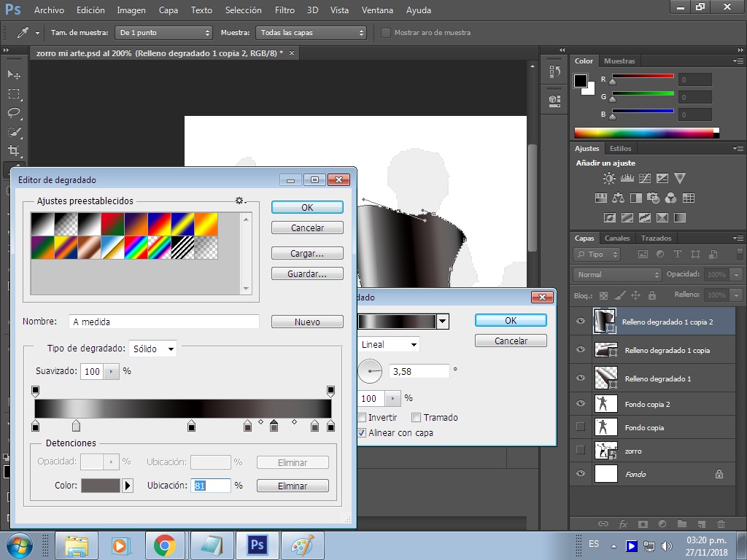Click OK in Editor de degradado

click(x=307, y=207)
